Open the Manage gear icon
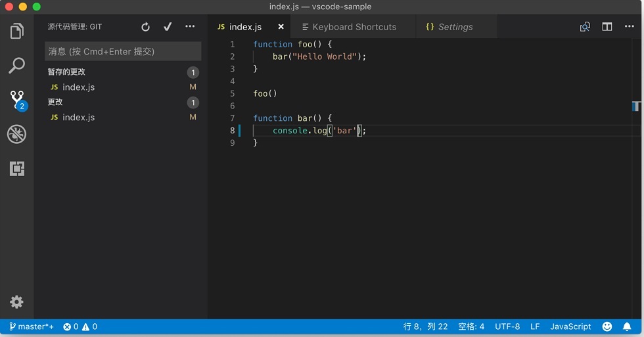The image size is (644, 337). pyautogui.click(x=17, y=302)
